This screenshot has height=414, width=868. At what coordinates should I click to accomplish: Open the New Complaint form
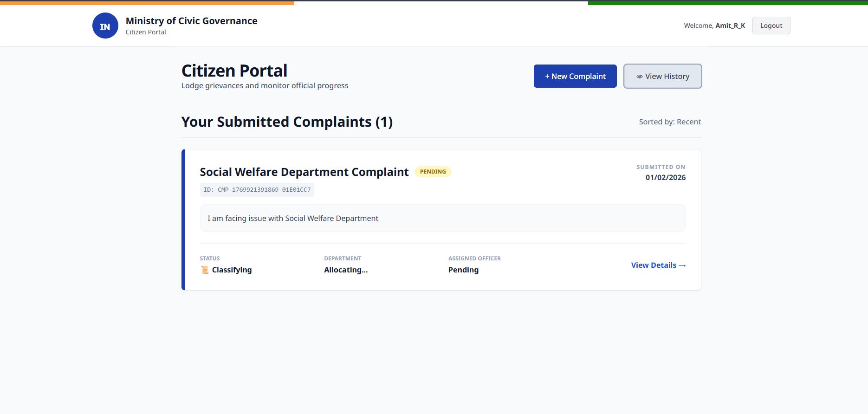(575, 76)
